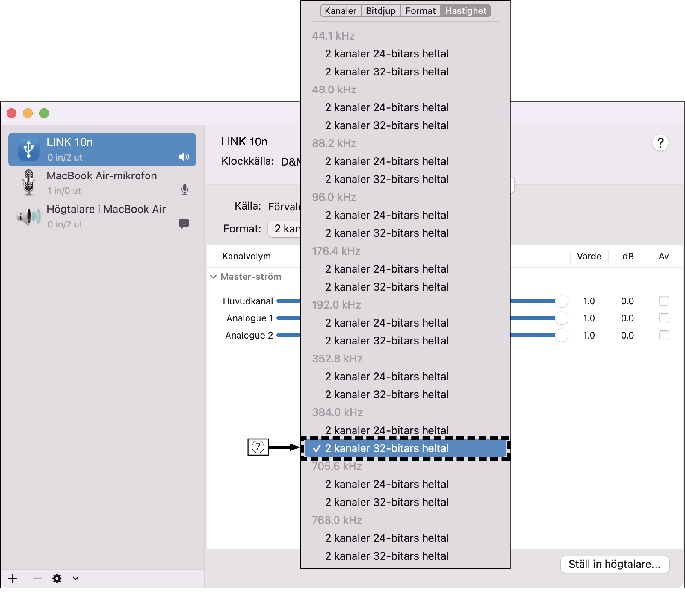The height and width of the screenshot is (616, 685).
Task: Click the alert sound bubble icon
Action: coord(184,223)
